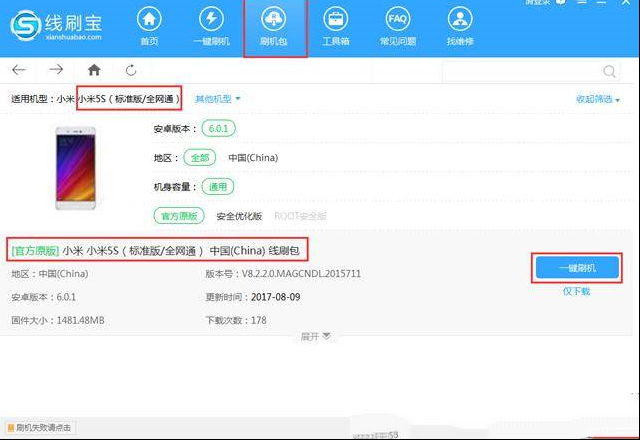The height and width of the screenshot is (440, 640).
Task: Click the magnifier search icon
Action: (x=609, y=71)
